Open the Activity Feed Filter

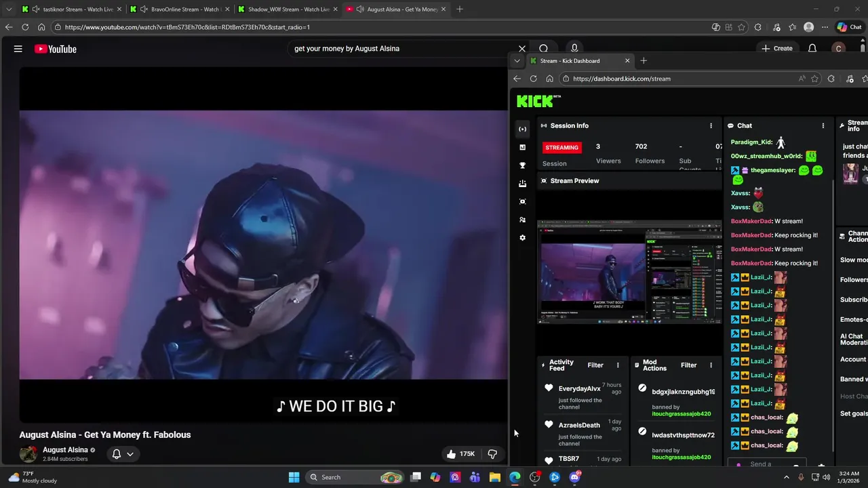(595, 365)
